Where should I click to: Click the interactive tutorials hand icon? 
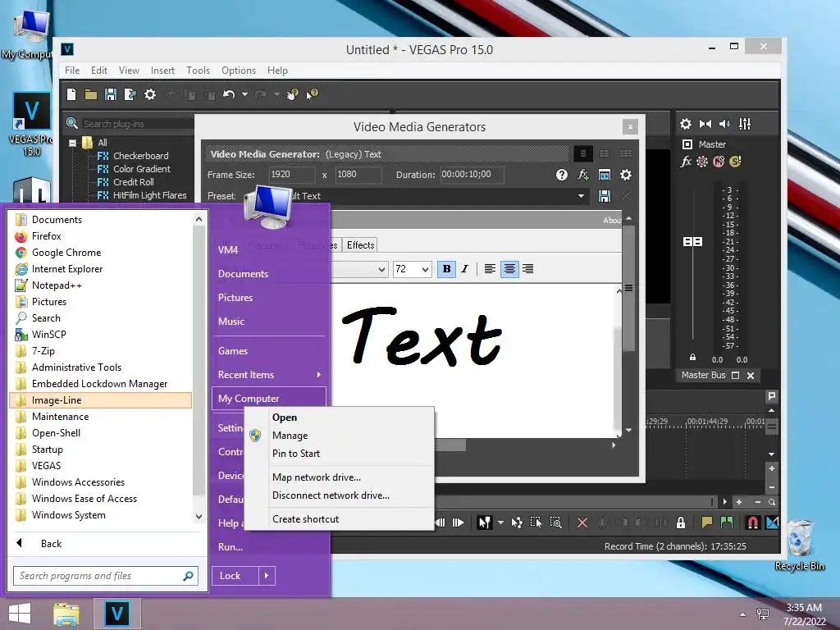point(293,95)
